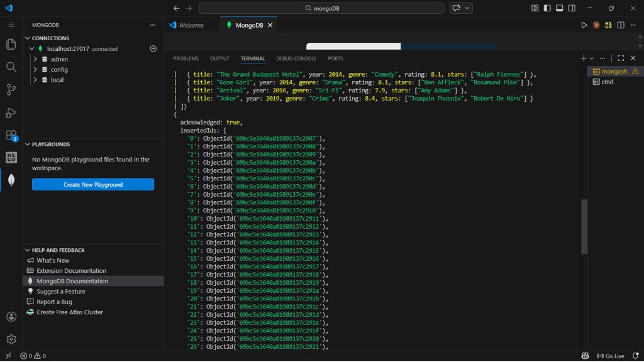
Task: Click the mongoDB command center search box
Action: tap(321, 8)
